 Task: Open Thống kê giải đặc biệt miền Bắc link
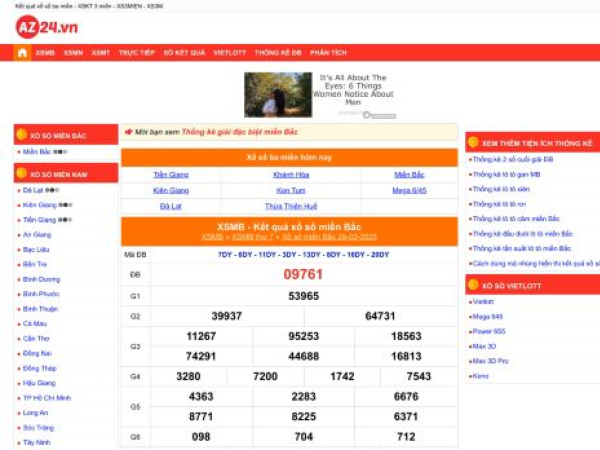239,131
